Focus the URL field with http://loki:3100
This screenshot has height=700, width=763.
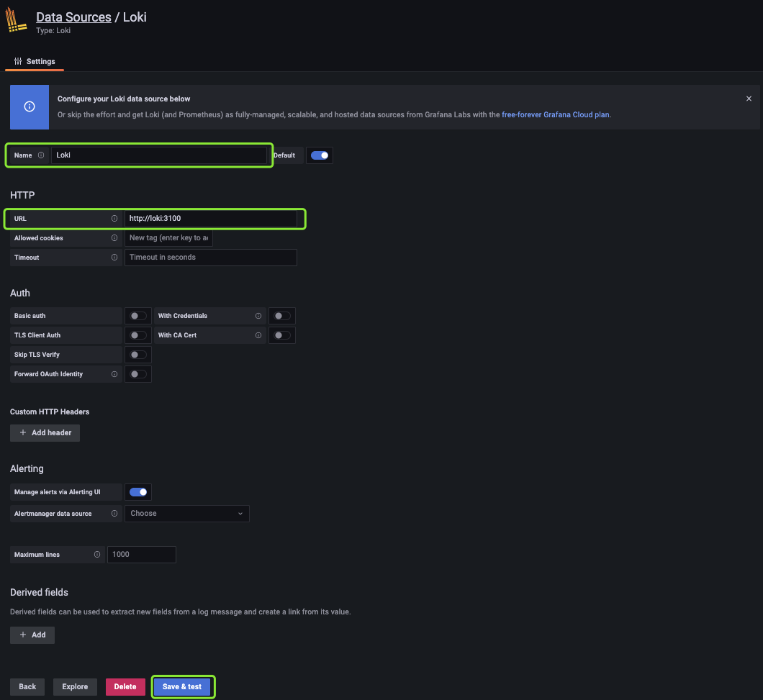tap(211, 219)
